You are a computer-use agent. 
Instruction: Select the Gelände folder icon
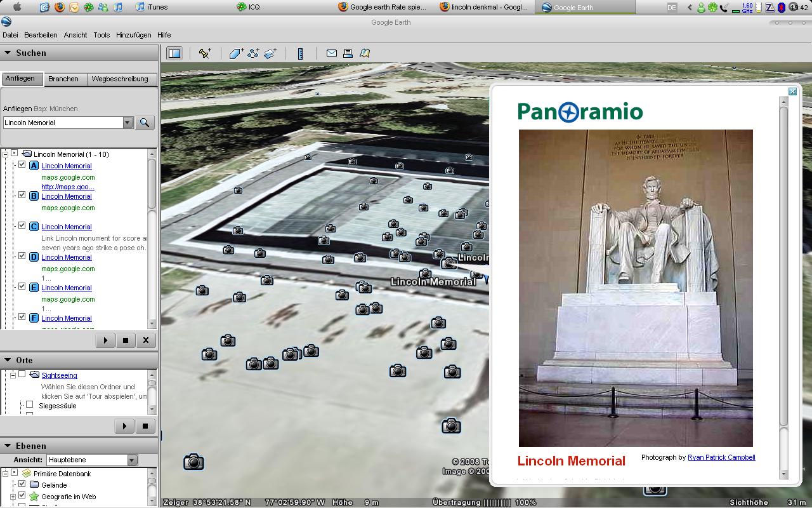pos(34,485)
